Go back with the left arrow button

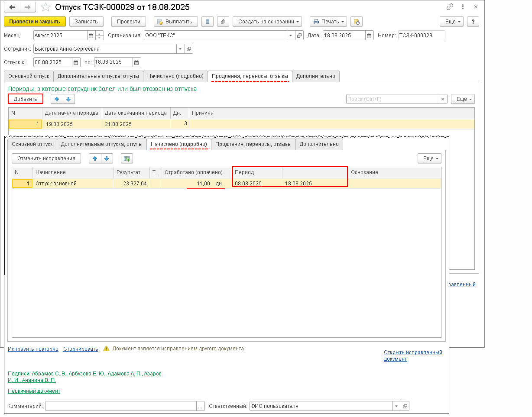click(12, 7)
